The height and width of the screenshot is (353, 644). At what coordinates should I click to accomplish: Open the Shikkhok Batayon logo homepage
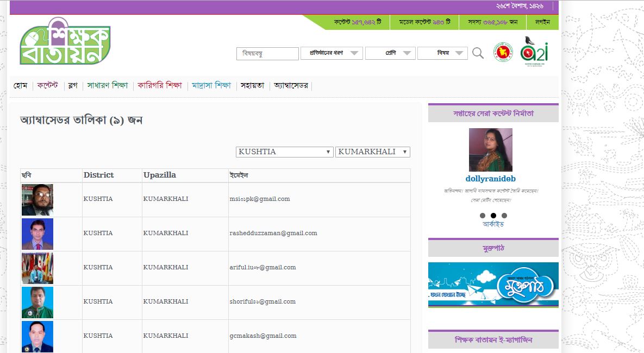pyautogui.click(x=65, y=41)
